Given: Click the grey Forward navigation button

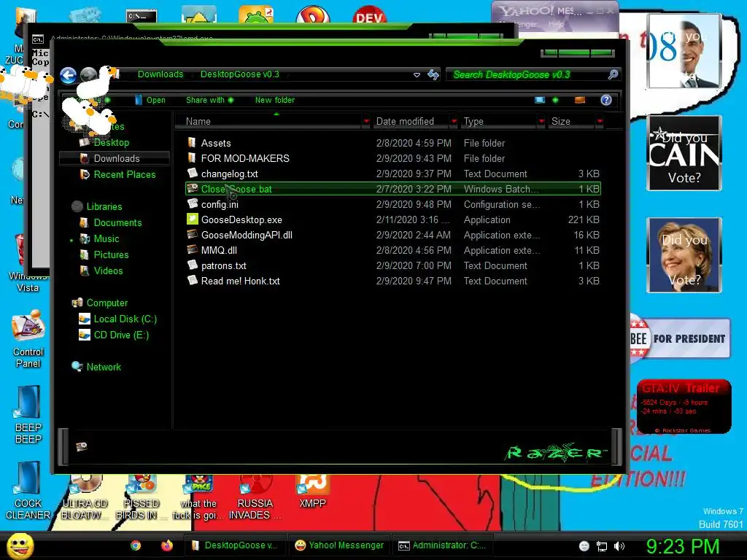Looking at the screenshot, I should (88, 75).
